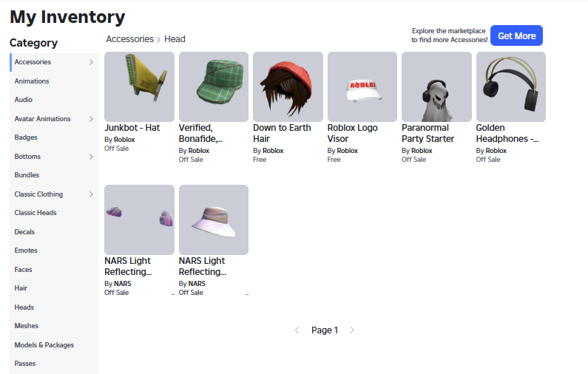Select the Down to Earth Hair thumbnail
The height and width of the screenshot is (374, 588).
pyautogui.click(x=288, y=86)
